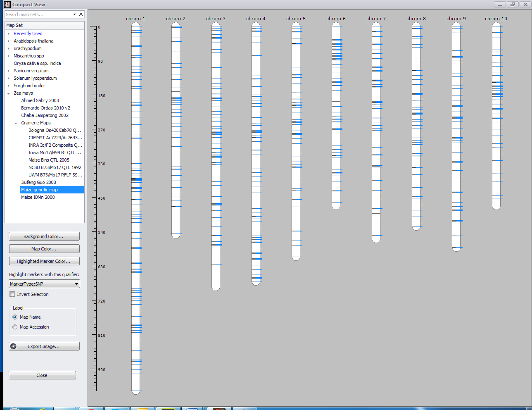Image resolution: width=532 pixels, height=410 pixels.
Task: Select Chaba Jampatong 2002 map set
Action: tap(45, 115)
